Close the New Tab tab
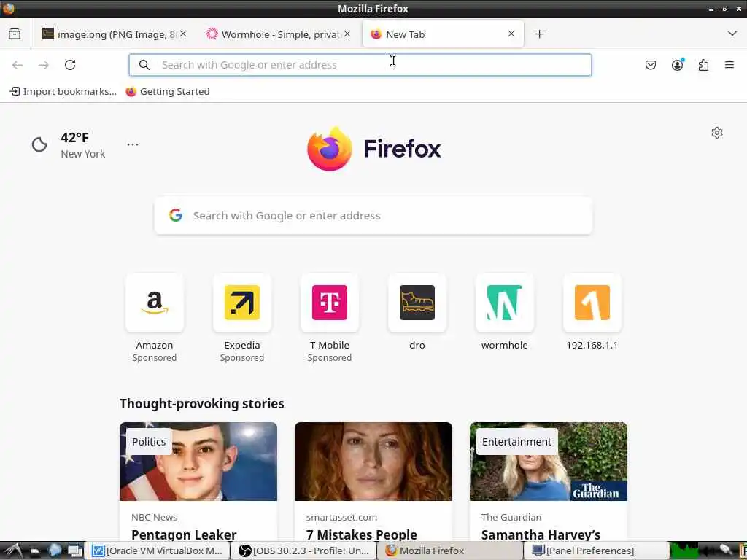This screenshot has width=747, height=560. [x=511, y=34]
